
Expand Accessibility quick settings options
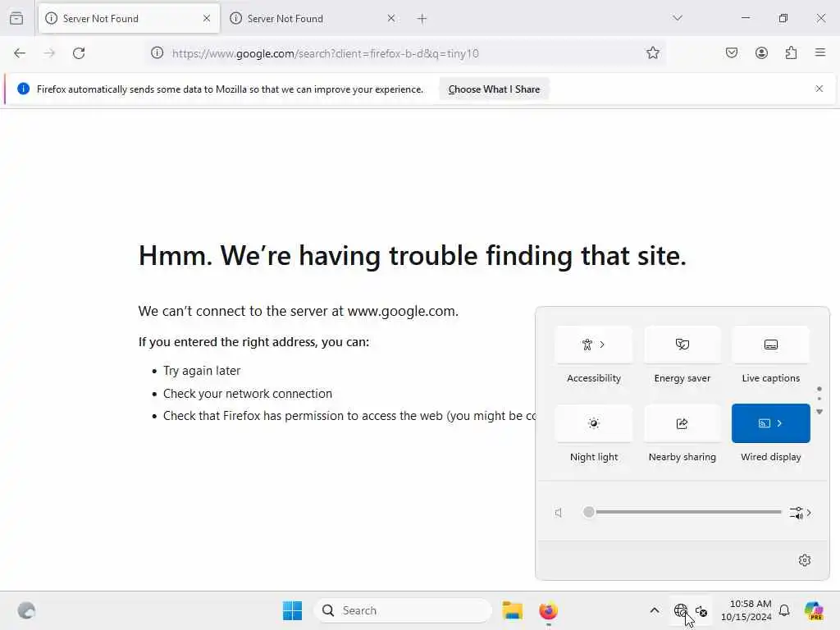594,345
